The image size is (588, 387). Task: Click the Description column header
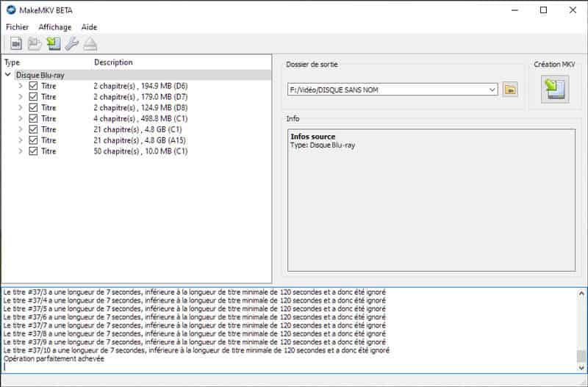point(113,62)
